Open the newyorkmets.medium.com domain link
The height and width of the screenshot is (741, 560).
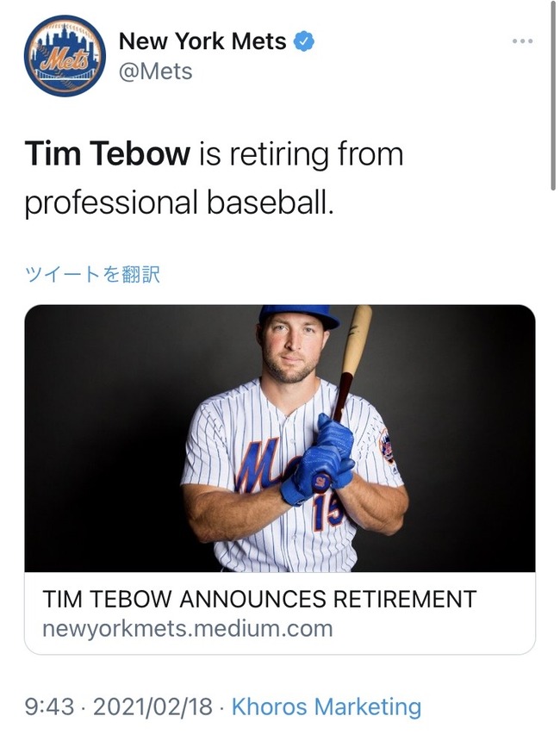pos(188,629)
